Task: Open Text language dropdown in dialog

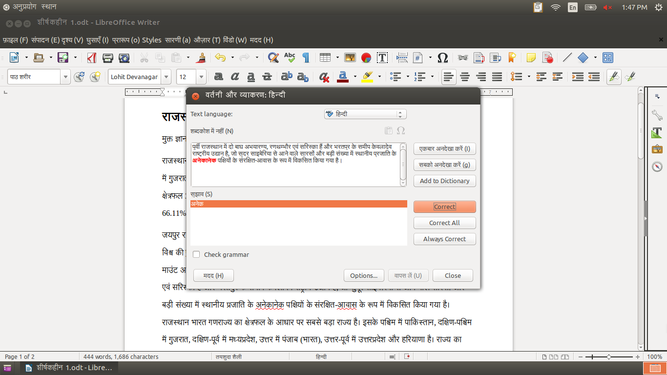Action: tap(365, 114)
